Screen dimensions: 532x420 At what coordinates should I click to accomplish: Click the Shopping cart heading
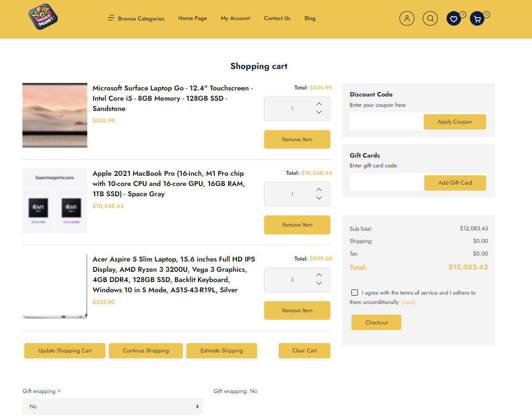[259, 66]
